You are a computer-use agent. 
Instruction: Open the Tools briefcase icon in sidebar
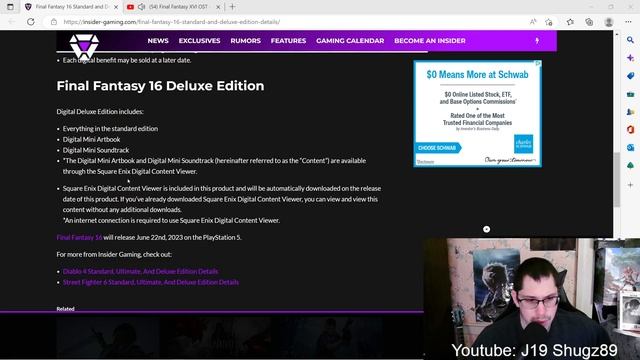(x=630, y=94)
